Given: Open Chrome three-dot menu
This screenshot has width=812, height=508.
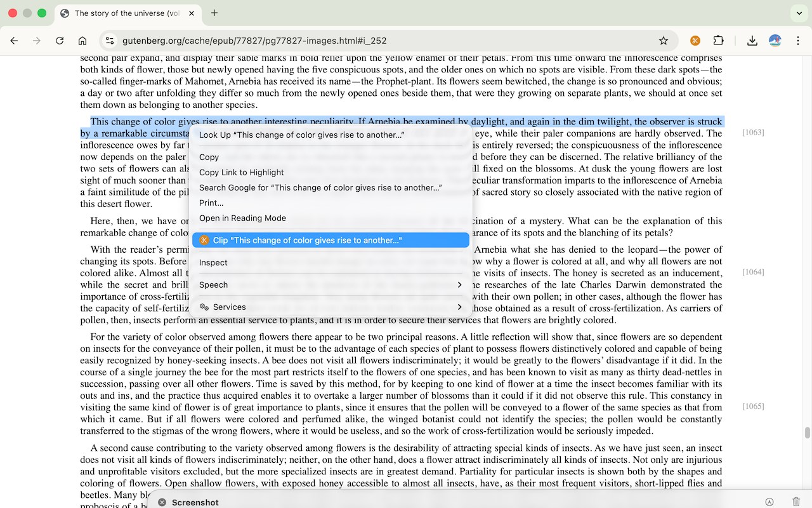Looking at the screenshot, I should (x=798, y=41).
